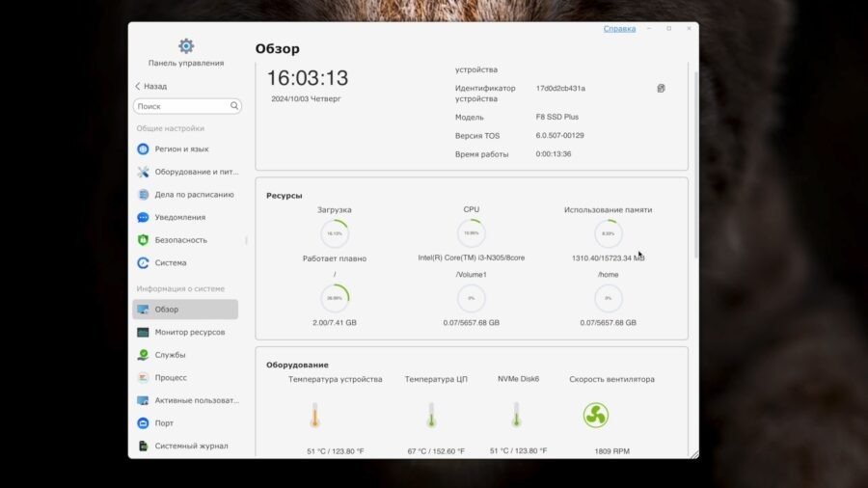Click model value F8 SSD Plus
Image resolution: width=868 pixels, height=488 pixels.
coord(556,117)
